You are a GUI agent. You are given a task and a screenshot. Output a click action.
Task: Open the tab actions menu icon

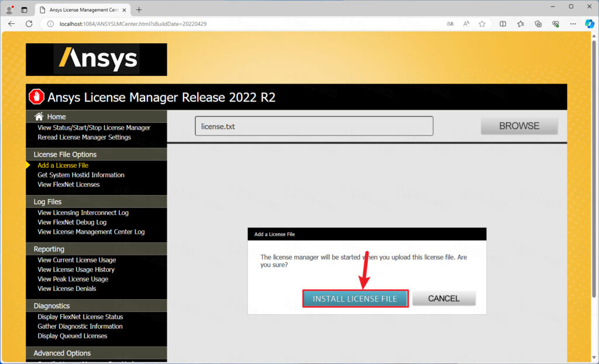[24, 10]
